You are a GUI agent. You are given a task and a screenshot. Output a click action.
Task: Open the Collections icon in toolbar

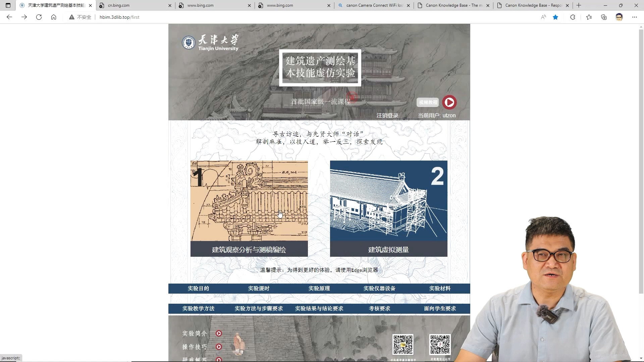pyautogui.click(x=604, y=17)
